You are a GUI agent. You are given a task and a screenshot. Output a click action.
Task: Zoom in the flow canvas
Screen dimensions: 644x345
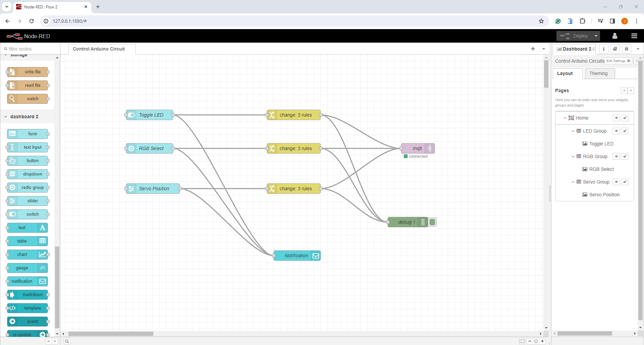pos(542,341)
